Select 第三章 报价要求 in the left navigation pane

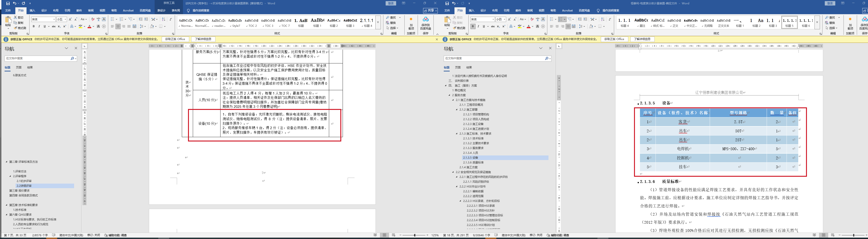(19, 191)
